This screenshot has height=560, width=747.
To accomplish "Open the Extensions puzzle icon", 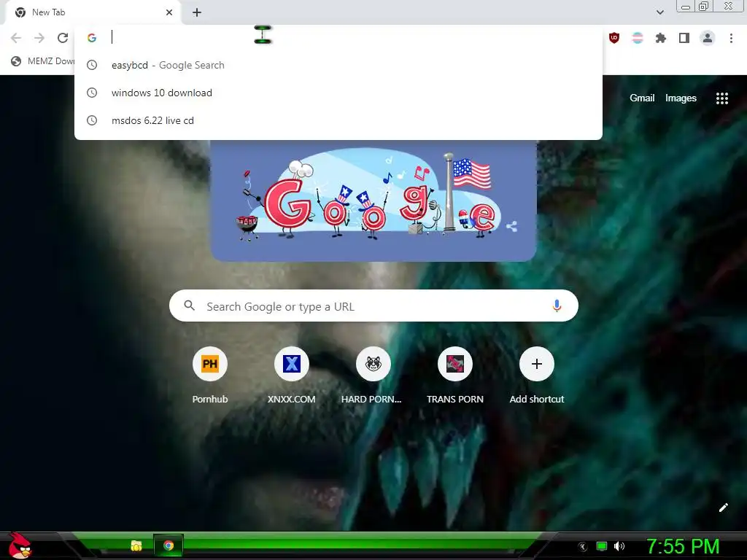I will [x=661, y=38].
